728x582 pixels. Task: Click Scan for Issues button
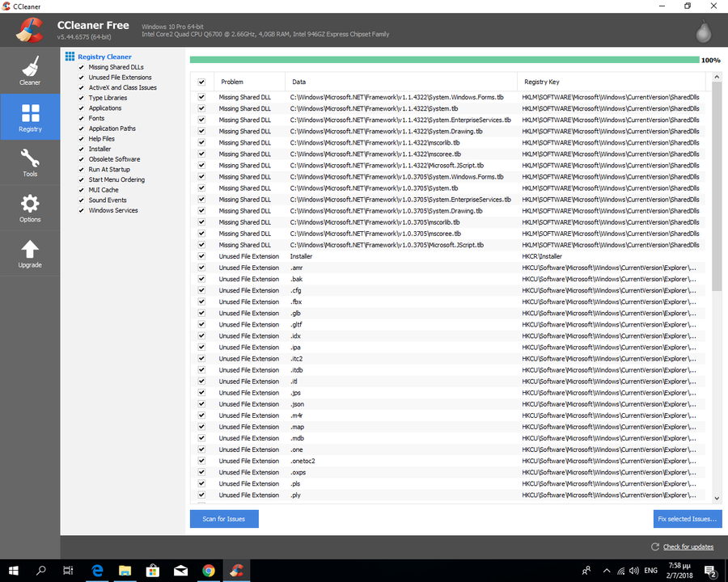pyautogui.click(x=224, y=519)
